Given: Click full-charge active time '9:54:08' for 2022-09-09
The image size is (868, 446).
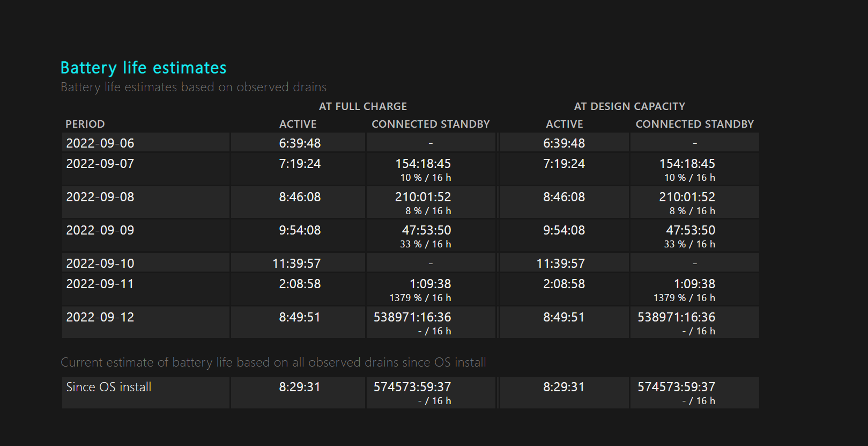Looking at the screenshot, I should 300,230.
